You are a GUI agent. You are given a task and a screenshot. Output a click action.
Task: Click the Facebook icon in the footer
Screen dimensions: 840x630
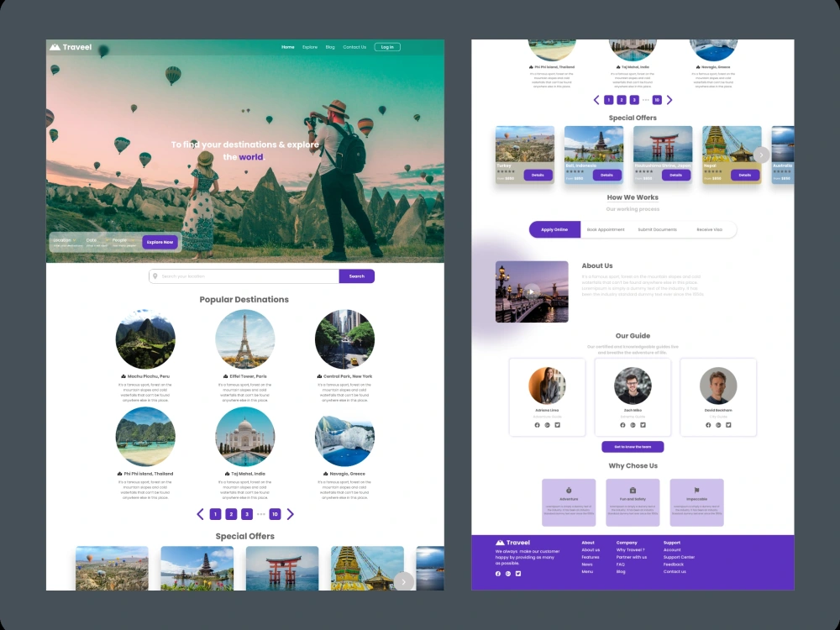point(498,574)
